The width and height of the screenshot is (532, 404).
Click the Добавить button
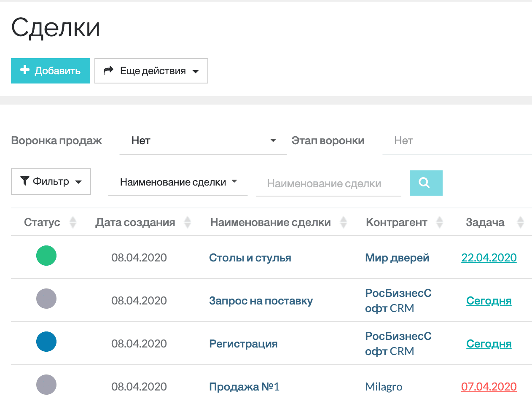(x=50, y=71)
